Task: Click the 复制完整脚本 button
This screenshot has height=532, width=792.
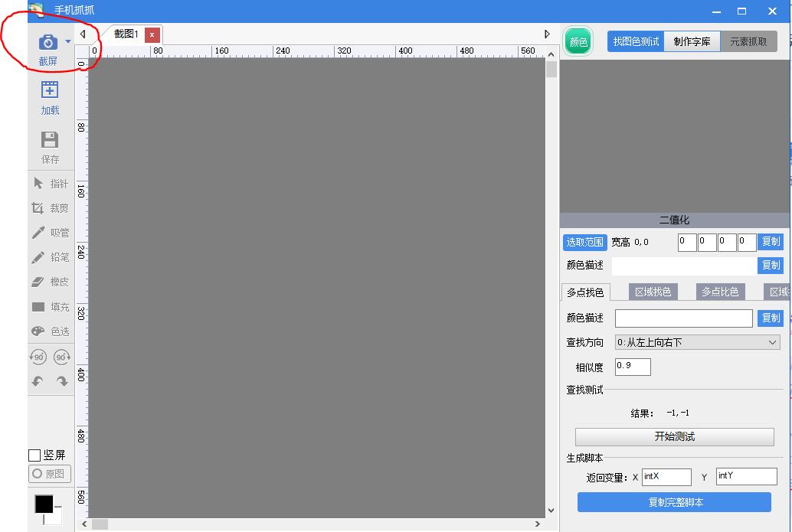Action: (674, 502)
